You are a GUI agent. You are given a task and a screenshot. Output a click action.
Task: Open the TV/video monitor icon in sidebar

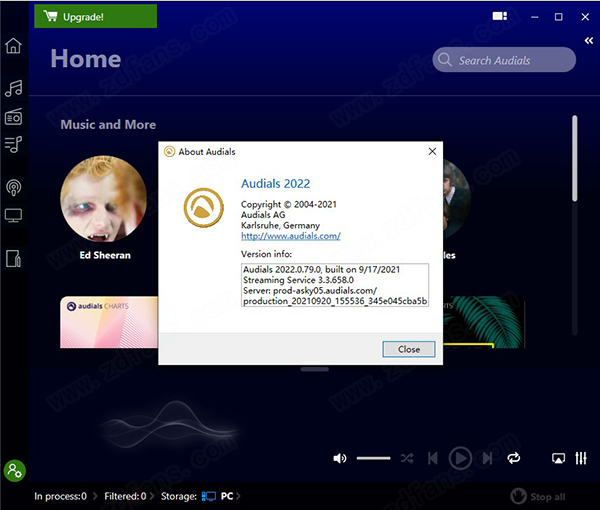click(13, 216)
